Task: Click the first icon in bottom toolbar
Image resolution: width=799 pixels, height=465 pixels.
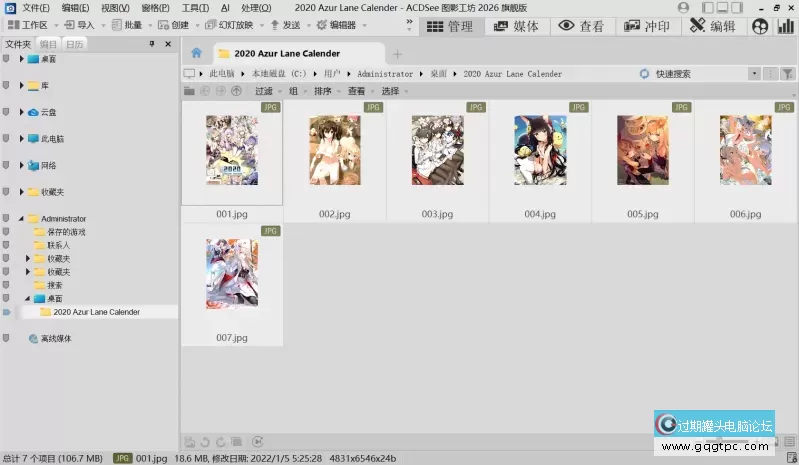Action: [190, 442]
